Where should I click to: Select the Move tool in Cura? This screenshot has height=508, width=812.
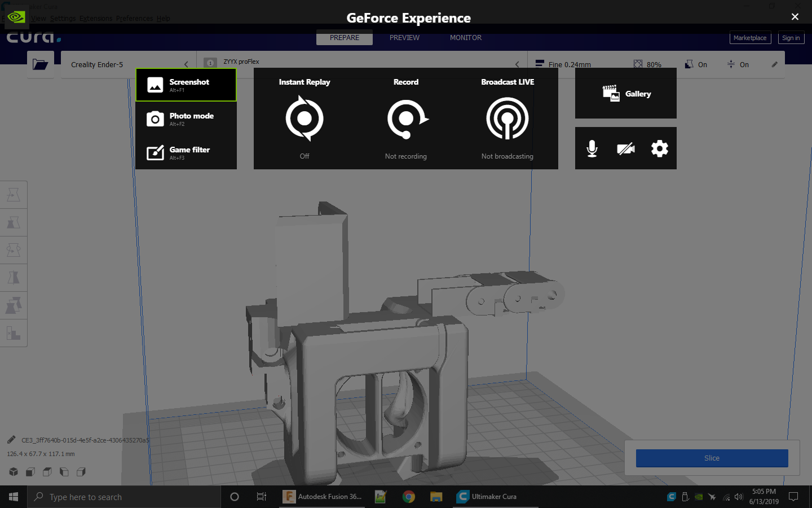14,195
